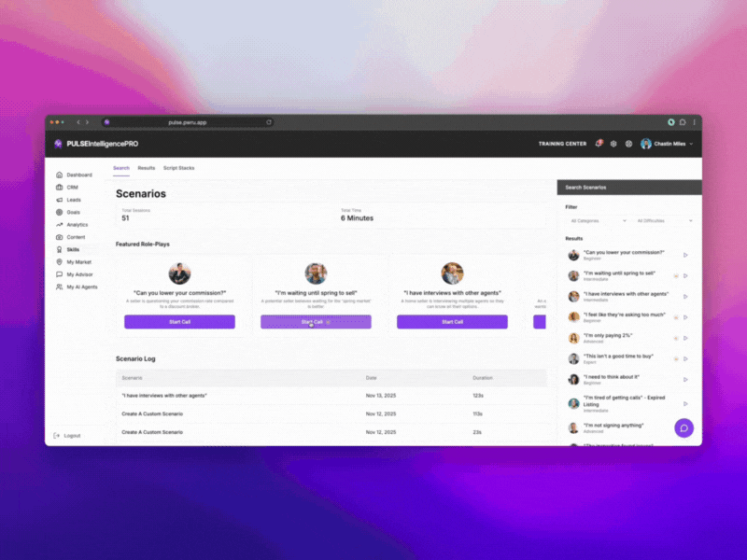Image resolution: width=747 pixels, height=560 pixels.
Task: Open My Advisor in the sidebar
Action: coord(75,274)
